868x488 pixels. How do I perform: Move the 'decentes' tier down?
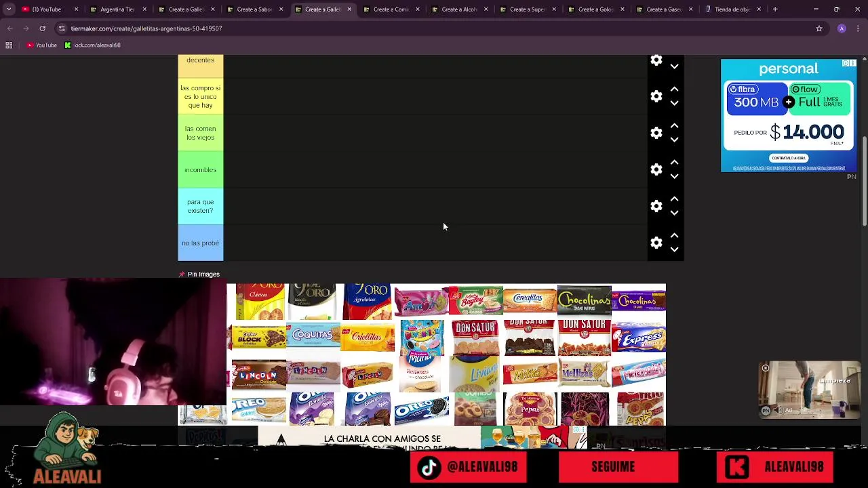point(674,66)
